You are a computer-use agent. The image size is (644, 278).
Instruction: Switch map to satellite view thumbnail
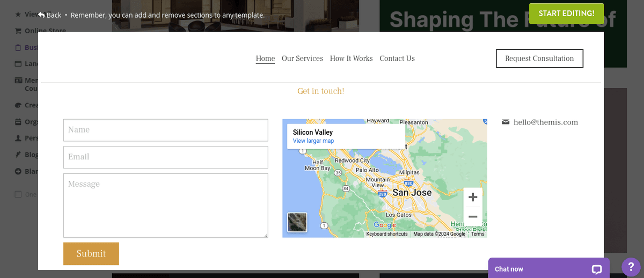click(297, 222)
